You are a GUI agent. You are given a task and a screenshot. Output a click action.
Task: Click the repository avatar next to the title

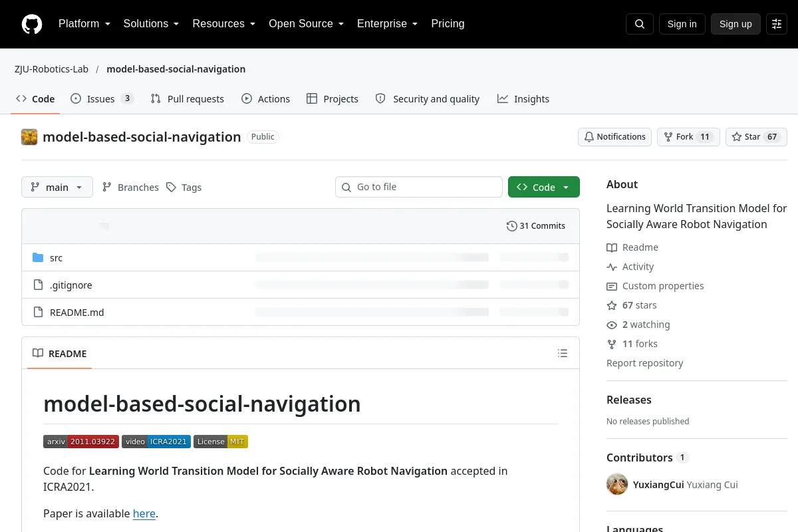pyautogui.click(x=29, y=137)
